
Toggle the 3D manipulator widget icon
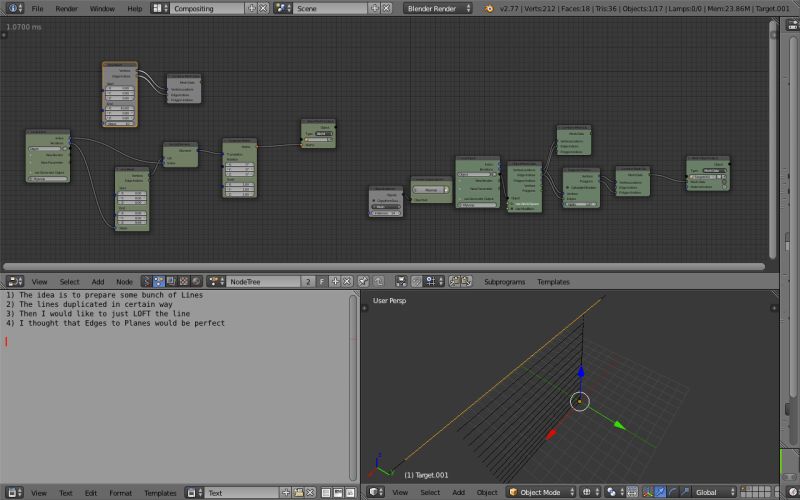tap(648, 492)
